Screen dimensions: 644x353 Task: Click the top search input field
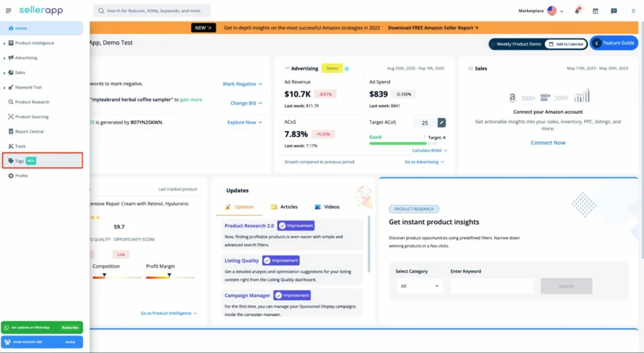click(x=152, y=11)
